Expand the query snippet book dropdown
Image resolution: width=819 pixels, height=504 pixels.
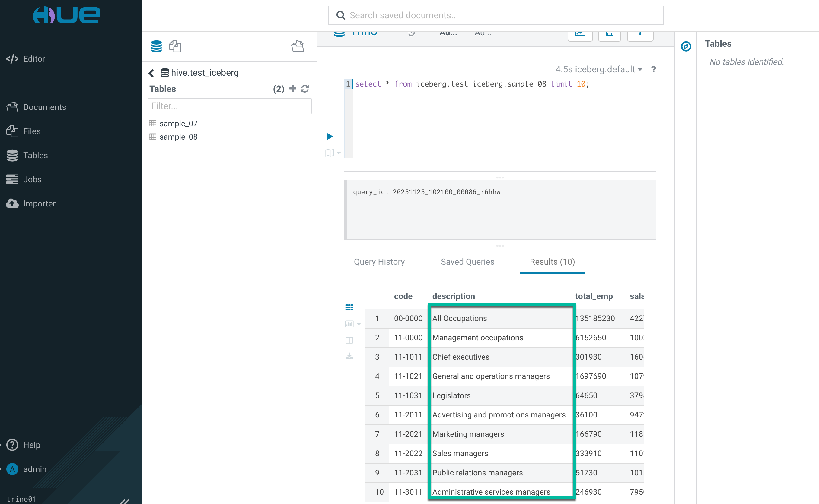coord(339,153)
